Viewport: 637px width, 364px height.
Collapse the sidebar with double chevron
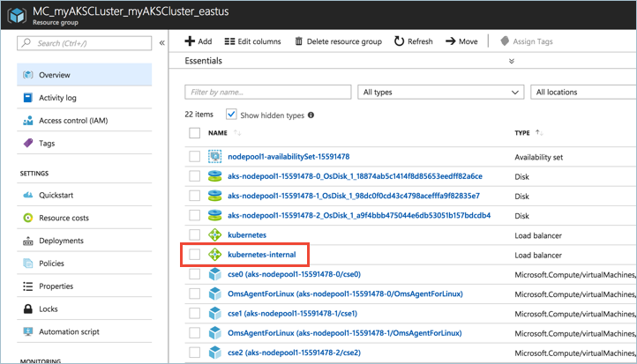point(161,42)
